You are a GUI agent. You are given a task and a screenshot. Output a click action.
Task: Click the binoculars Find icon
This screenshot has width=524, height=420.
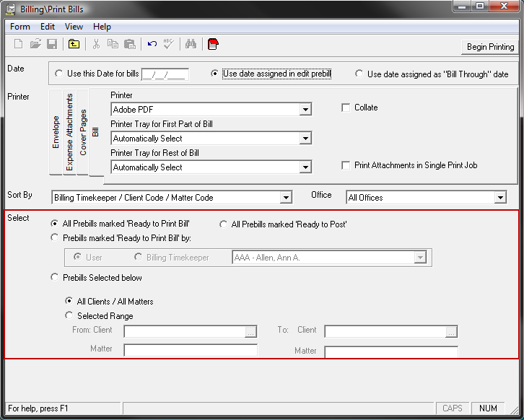point(191,45)
